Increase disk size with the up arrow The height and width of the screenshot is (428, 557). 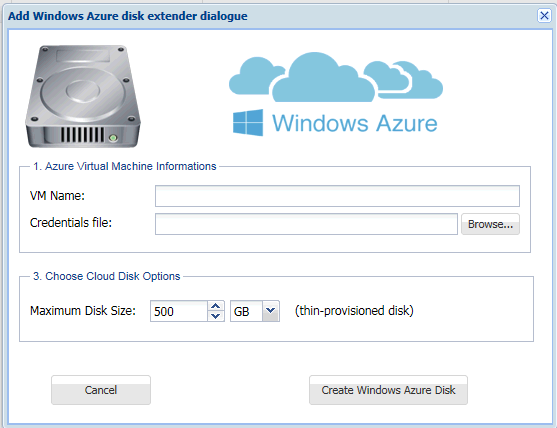[x=216, y=306]
